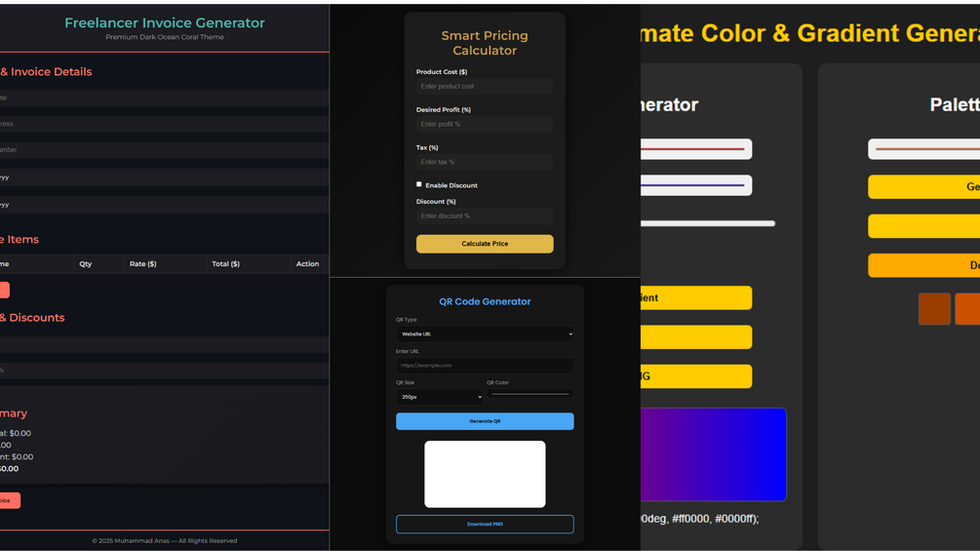980x551 pixels.
Task: Click the yellow gradient button ending in 'ient'
Action: pos(695,298)
